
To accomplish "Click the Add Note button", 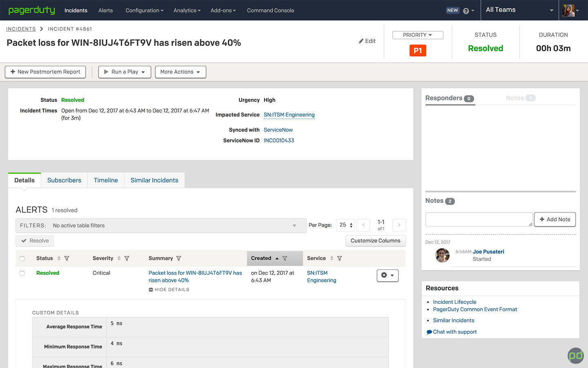I will click(x=555, y=219).
